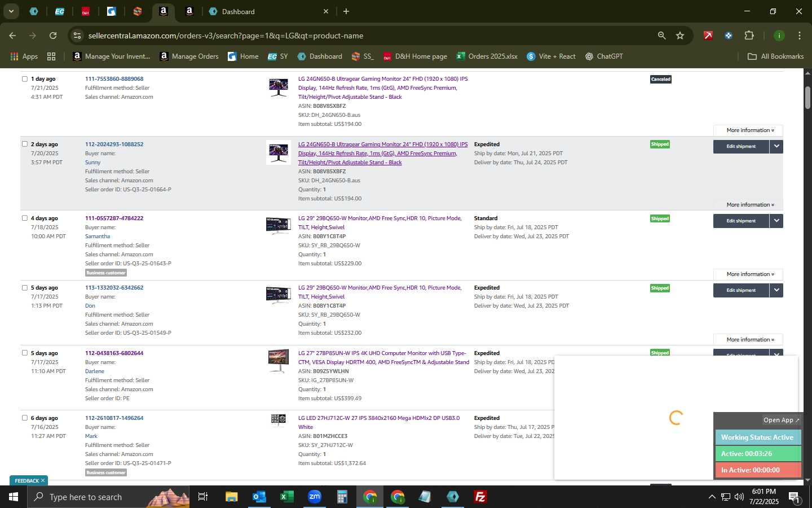Open the Chrome profile avatar
Viewport: 812px width, 508px height.
(x=779, y=36)
